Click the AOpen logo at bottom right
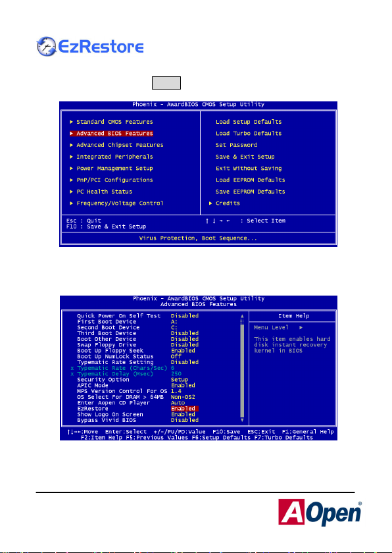This screenshot has height=553, width=392. tap(320, 512)
